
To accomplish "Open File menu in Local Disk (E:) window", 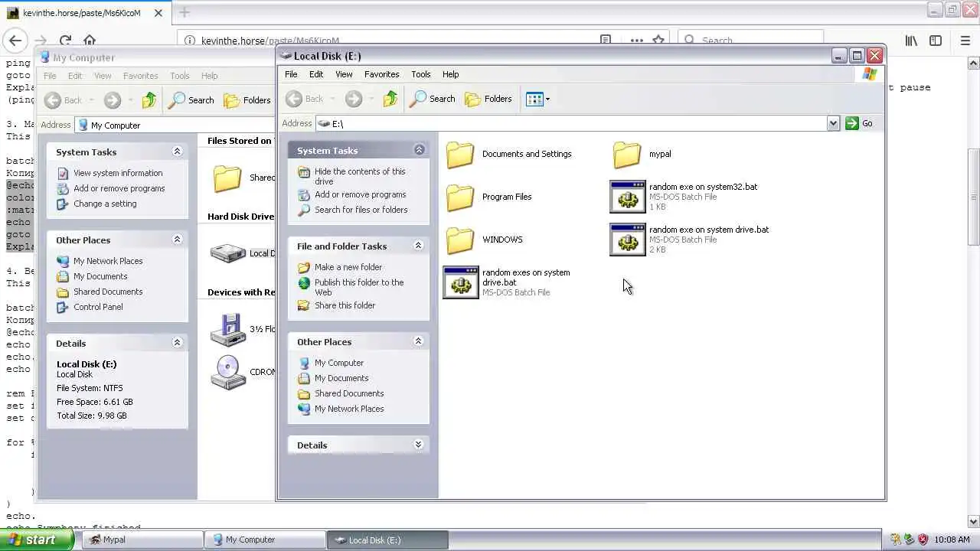I will [x=291, y=74].
